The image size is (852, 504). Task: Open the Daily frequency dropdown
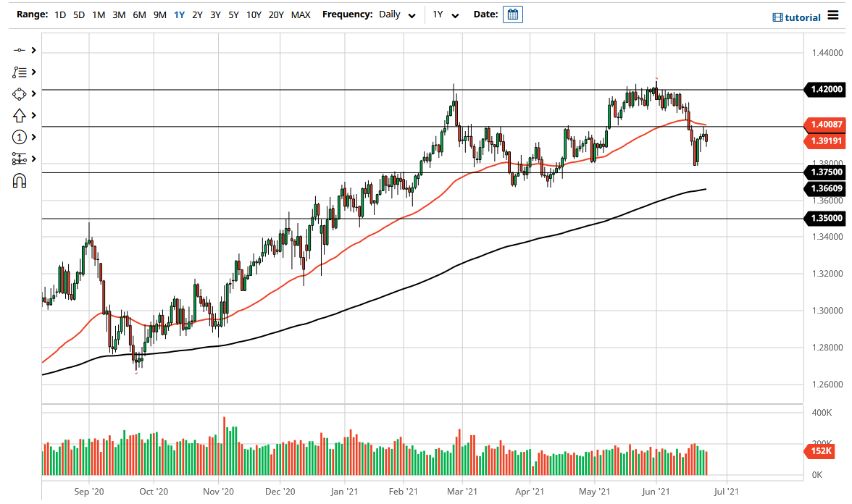point(397,14)
